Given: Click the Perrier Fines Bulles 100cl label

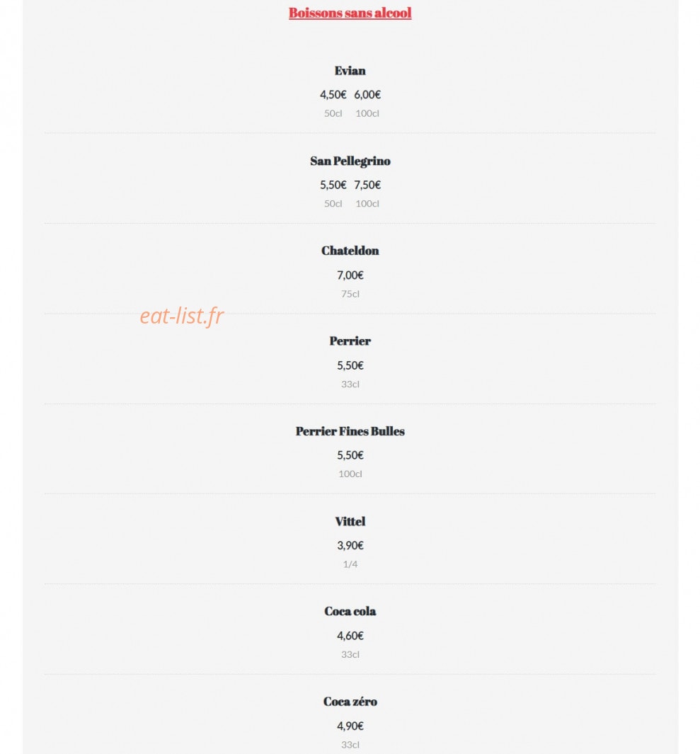Looking at the screenshot, I should click(350, 474).
